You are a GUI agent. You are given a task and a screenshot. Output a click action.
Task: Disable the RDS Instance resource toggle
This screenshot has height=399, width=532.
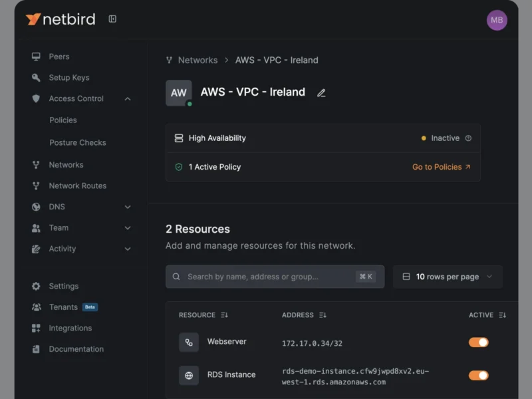pyautogui.click(x=478, y=375)
